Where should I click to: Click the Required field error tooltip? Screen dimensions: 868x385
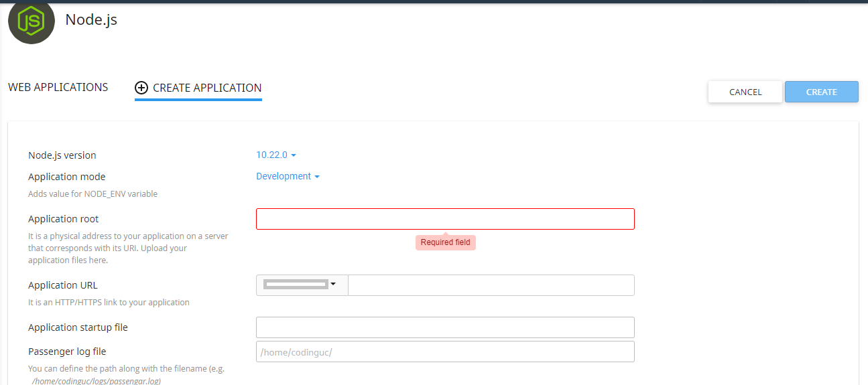point(445,242)
